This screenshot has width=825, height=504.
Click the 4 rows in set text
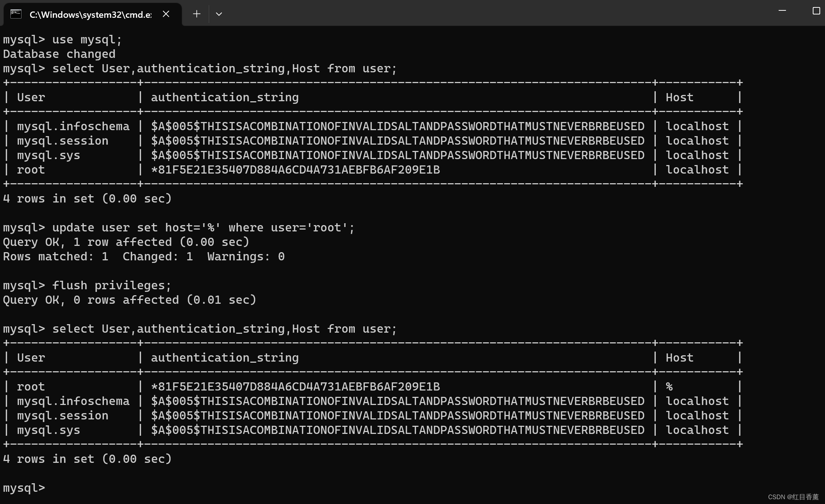point(88,198)
